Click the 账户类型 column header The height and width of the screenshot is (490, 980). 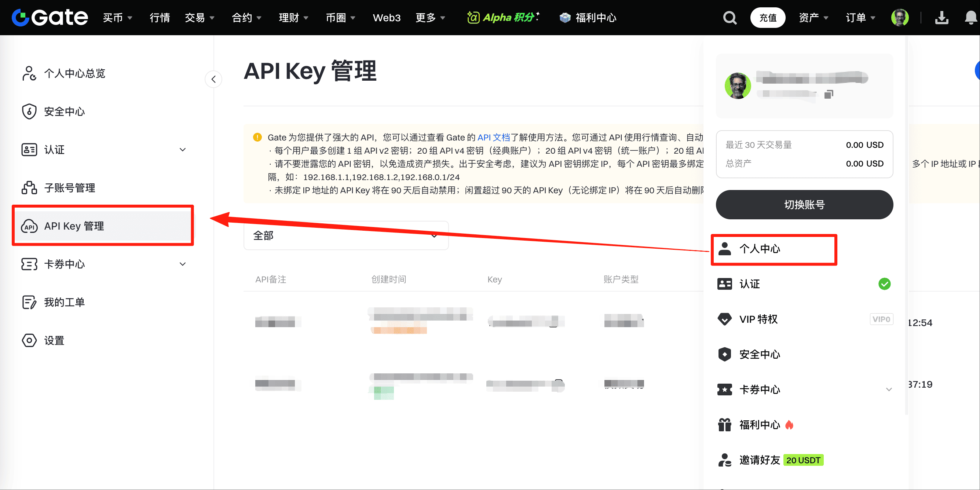click(621, 279)
